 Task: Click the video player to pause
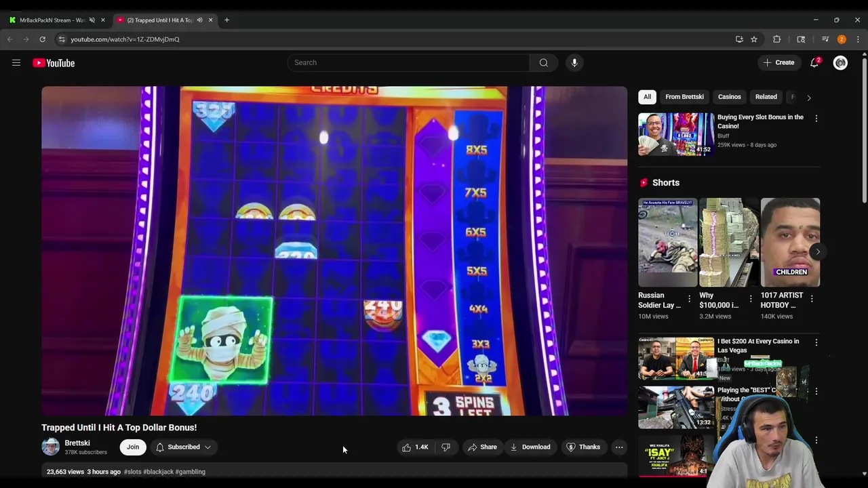pyautogui.click(x=334, y=251)
